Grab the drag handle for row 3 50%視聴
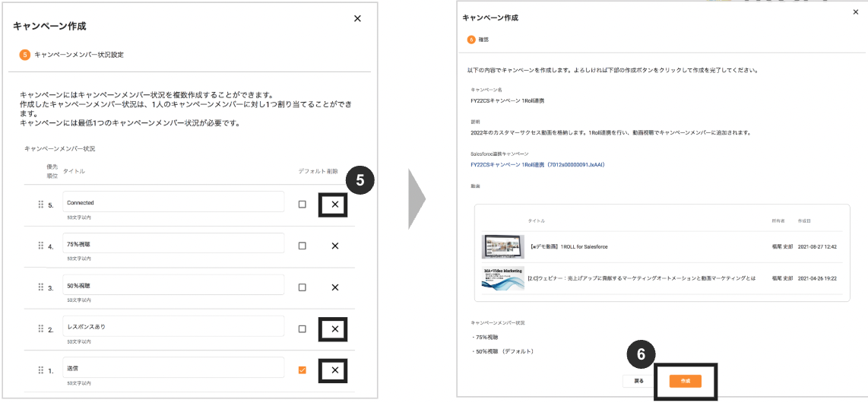The width and height of the screenshot is (868, 403). (40, 287)
